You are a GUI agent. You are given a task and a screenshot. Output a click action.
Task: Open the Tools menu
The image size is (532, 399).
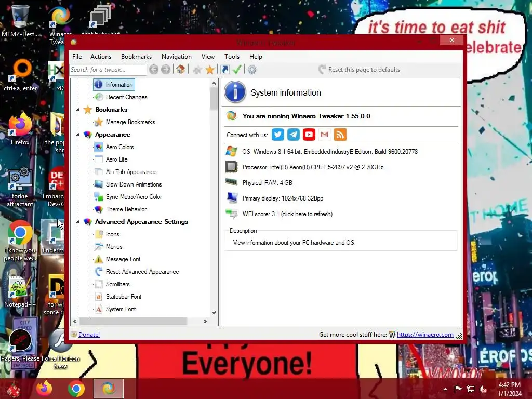click(x=232, y=57)
